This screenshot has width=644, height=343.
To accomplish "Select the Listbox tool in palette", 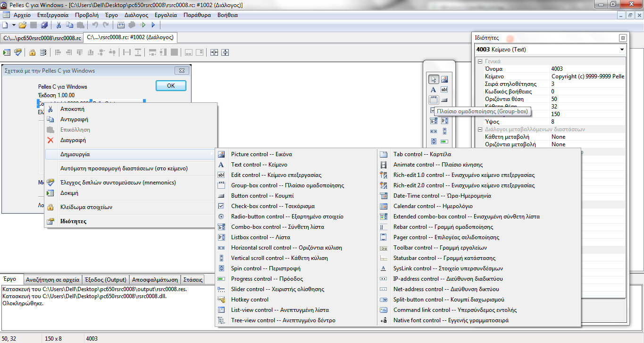I will click(444, 121).
